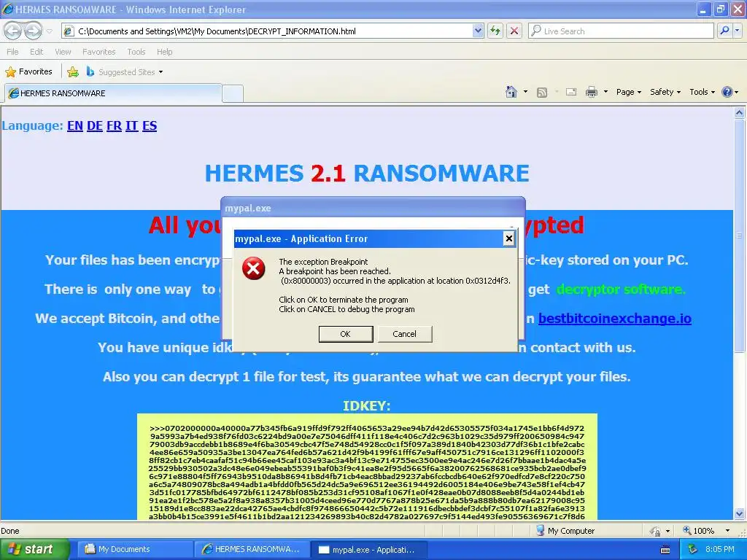Switch language to EN
747x560 pixels.
tap(75, 125)
